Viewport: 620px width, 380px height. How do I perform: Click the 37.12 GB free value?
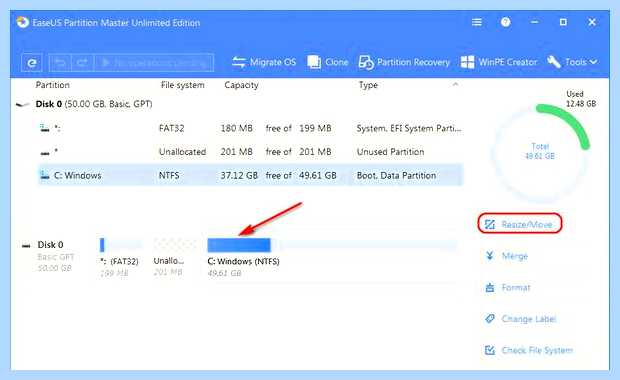pyautogui.click(x=239, y=175)
